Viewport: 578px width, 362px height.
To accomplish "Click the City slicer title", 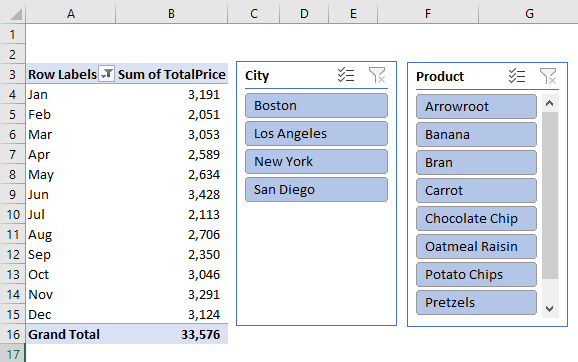I will pos(257,76).
